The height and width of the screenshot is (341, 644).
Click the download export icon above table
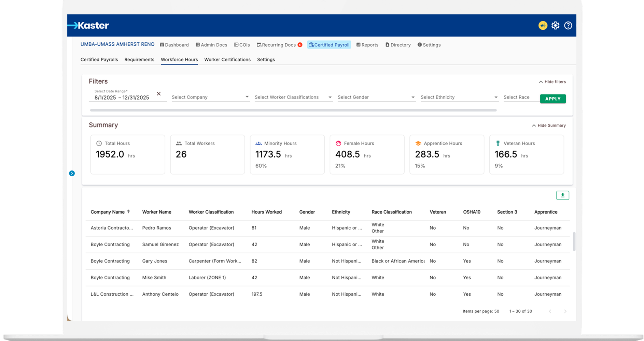(562, 195)
